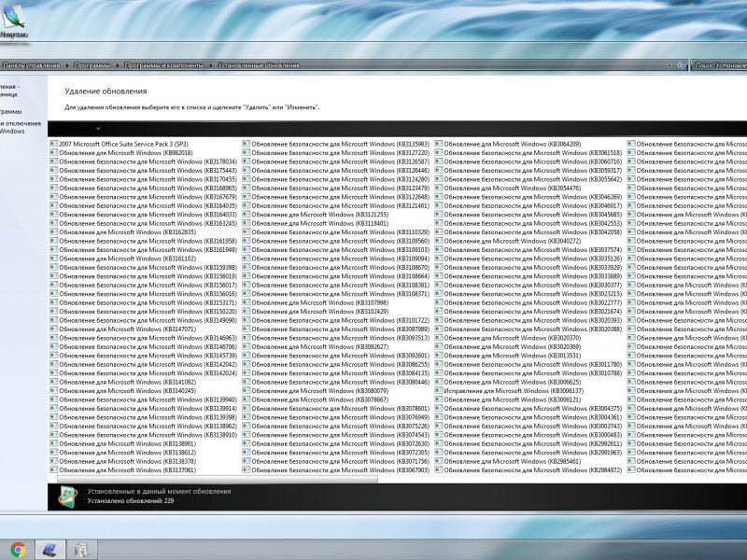Click the icon beside update KB3135983

246,144
